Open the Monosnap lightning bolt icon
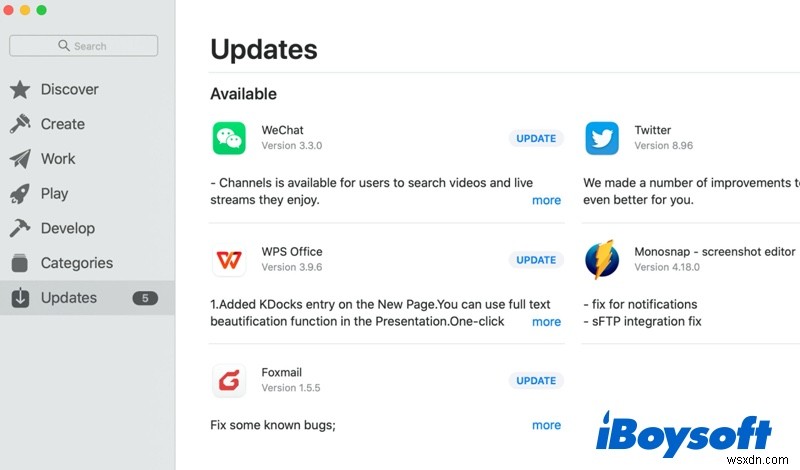Viewport: 800px width, 470px height. [602, 259]
